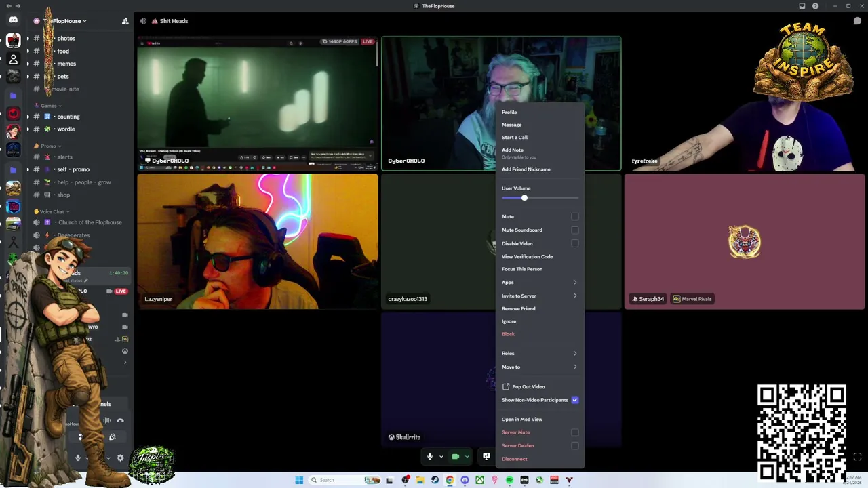Uncheck Show Non-Video Participants
This screenshot has height=488, width=868.
(x=575, y=400)
